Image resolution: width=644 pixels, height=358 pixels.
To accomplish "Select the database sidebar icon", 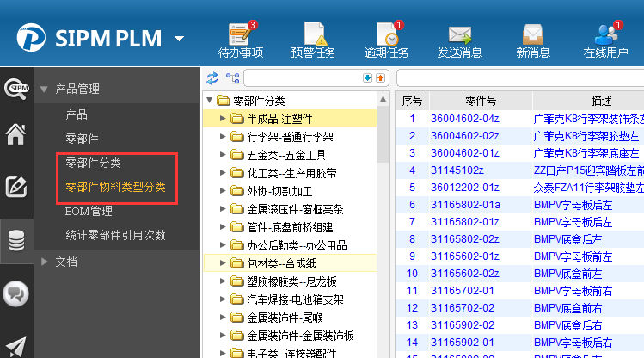I will (16, 240).
